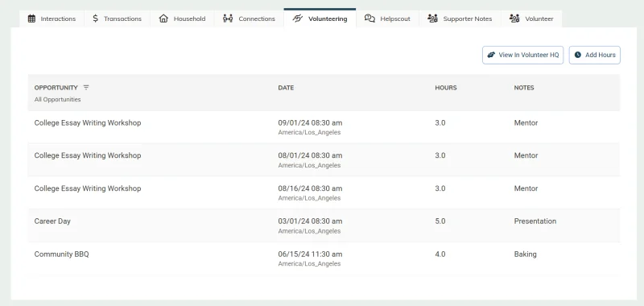
Task: Expand the All Opportunities filter text
Action: pyautogui.click(x=57, y=99)
